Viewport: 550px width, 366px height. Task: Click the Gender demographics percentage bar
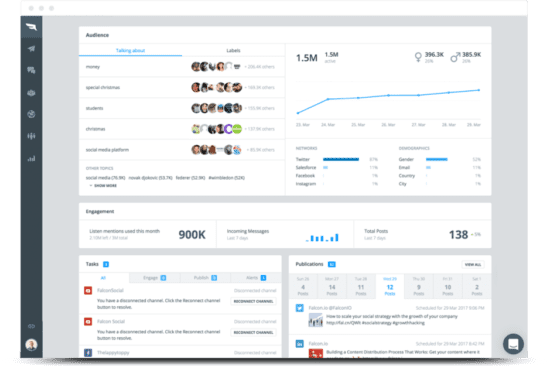tap(437, 159)
